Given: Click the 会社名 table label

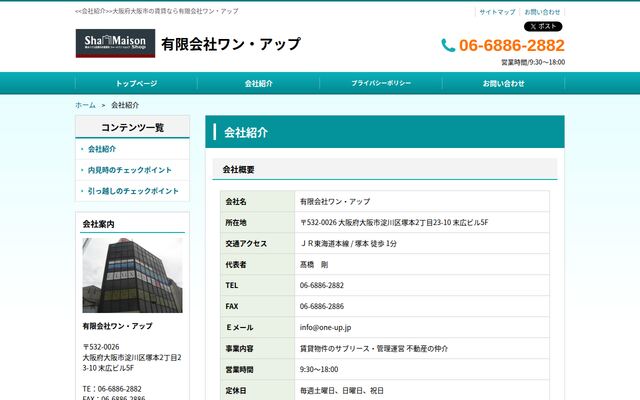Looking at the screenshot, I should (x=236, y=201).
